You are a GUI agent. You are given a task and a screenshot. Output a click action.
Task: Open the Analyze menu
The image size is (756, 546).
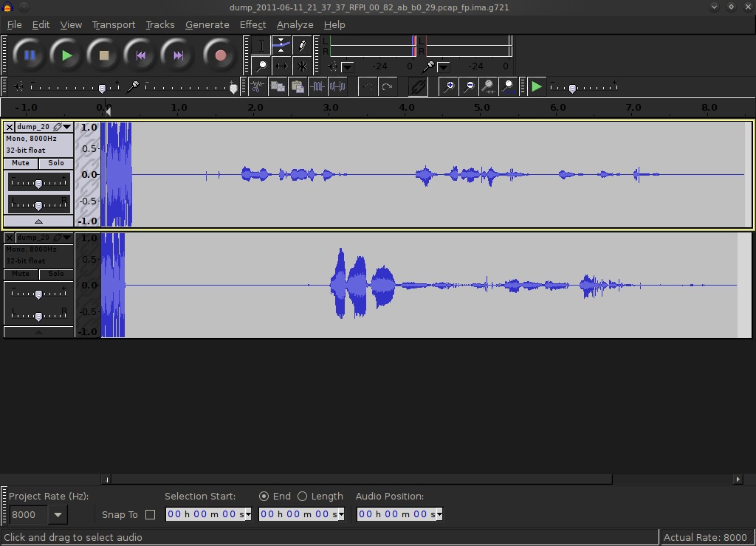click(x=295, y=24)
